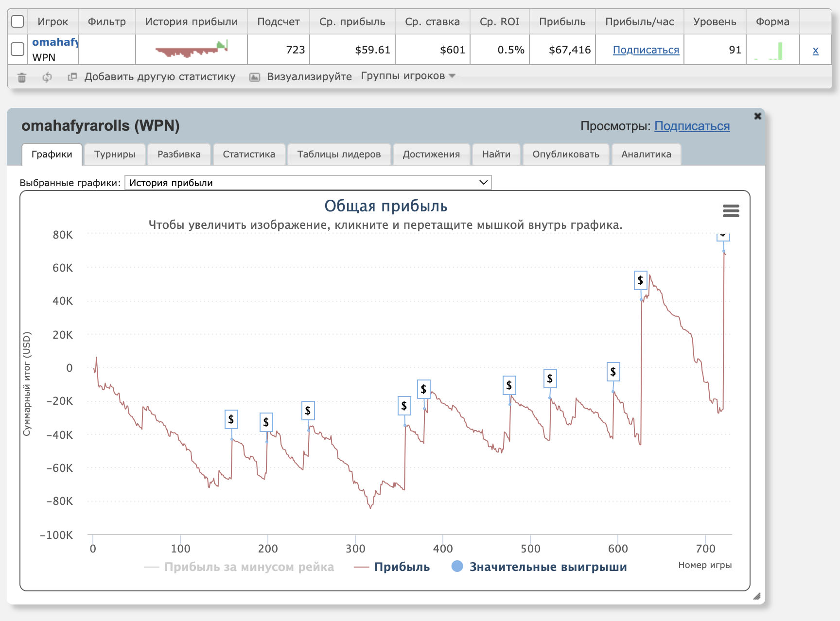Click the add another statistic icon

click(x=72, y=77)
